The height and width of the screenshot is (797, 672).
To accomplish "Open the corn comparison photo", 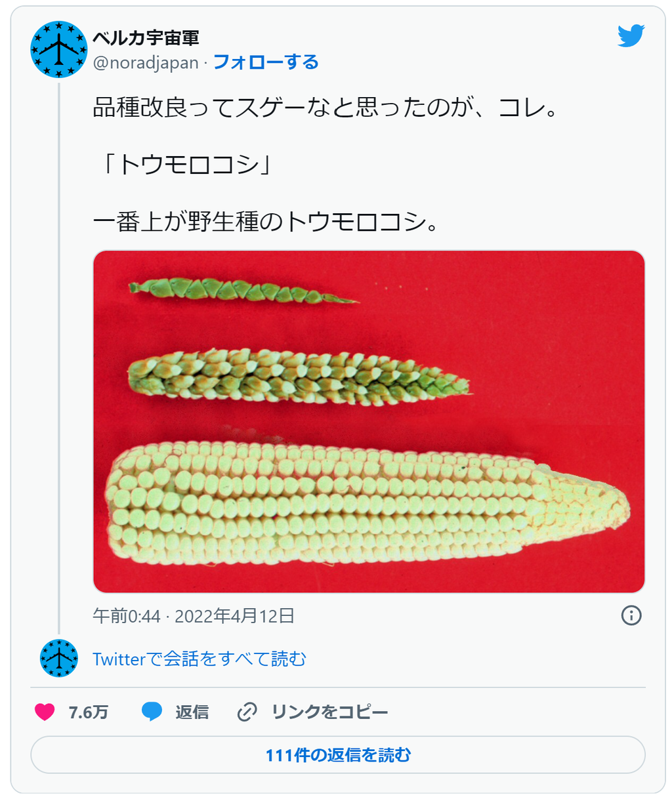I will click(369, 422).
